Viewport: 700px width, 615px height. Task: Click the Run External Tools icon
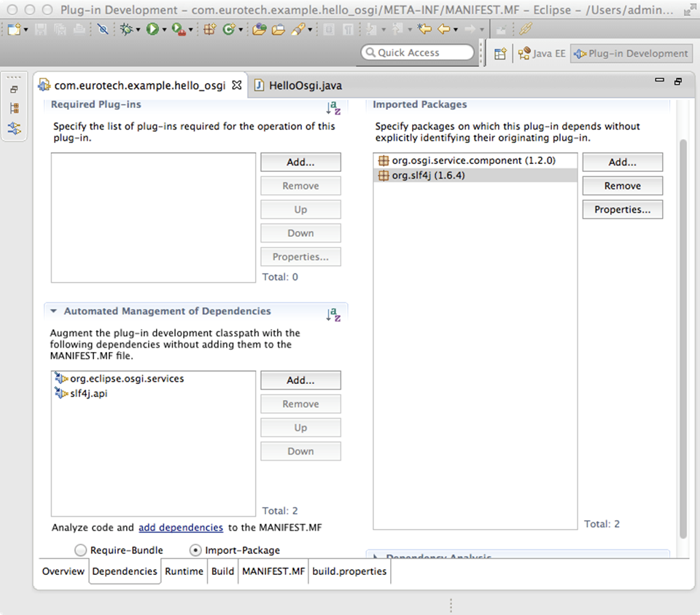[179, 29]
